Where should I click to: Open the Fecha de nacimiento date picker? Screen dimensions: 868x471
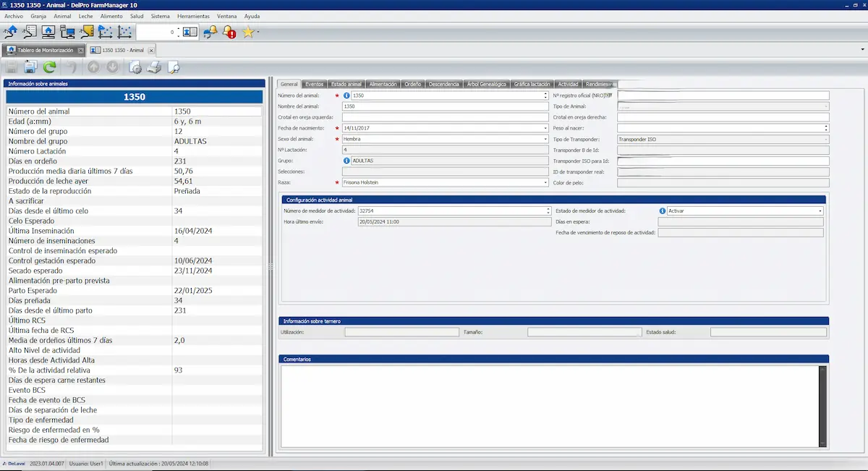point(545,128)
